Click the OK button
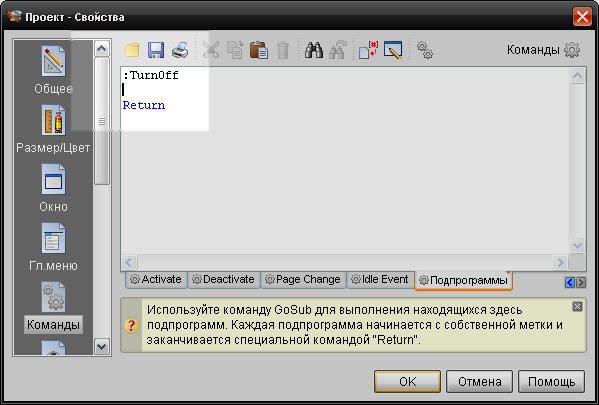The width and height of the screenshot is (599, 405). pyautogui.click(x=407, y=381)
